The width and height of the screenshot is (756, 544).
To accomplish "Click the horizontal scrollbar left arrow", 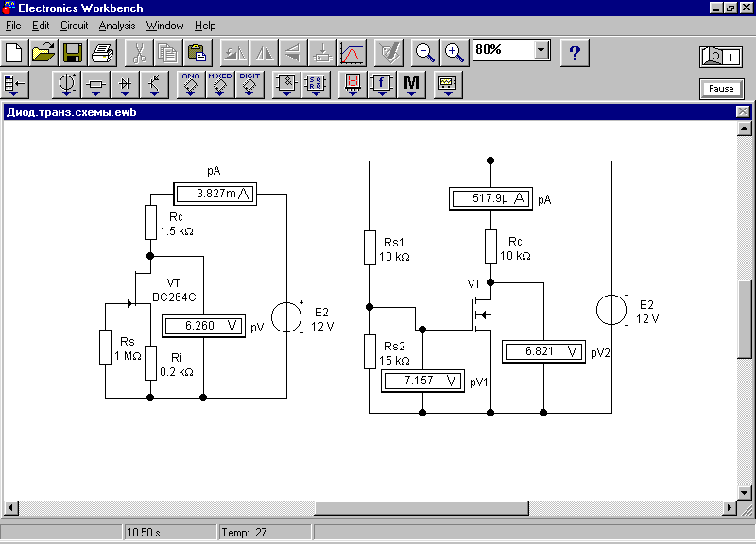I will click(11, 508).
